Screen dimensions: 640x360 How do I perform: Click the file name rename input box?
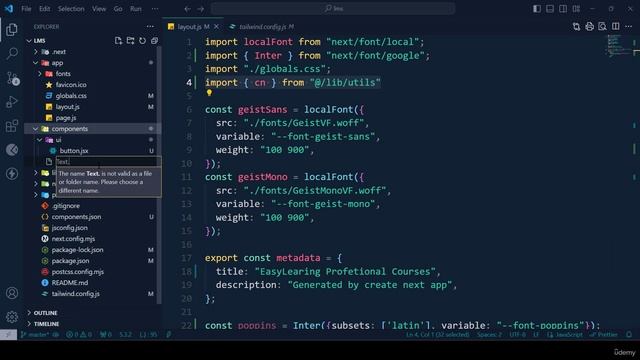click(x=108, y=162)
